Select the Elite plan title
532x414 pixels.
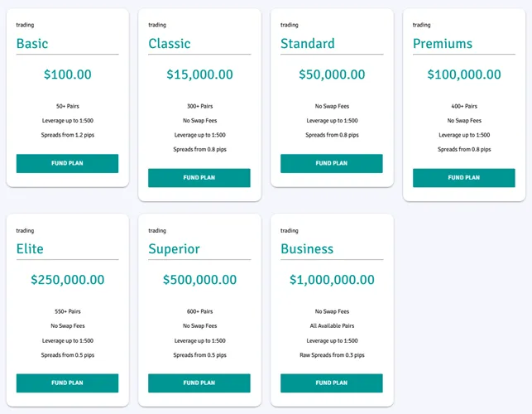(x=30, y=249)
